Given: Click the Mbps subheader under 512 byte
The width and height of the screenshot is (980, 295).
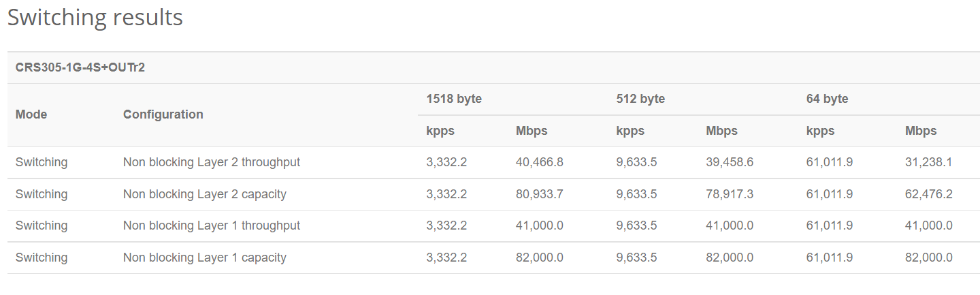Looking at the screenshot, I should tap(721, 131).
